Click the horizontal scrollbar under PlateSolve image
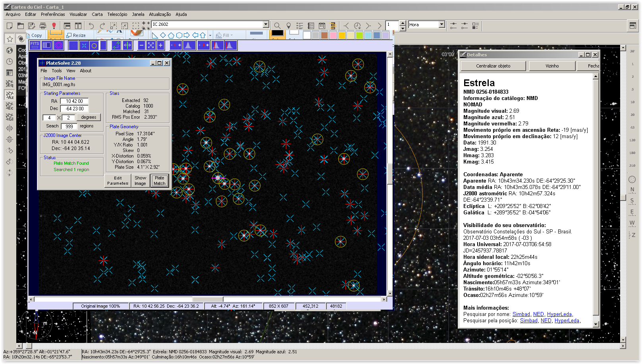 tap(208, 299)
